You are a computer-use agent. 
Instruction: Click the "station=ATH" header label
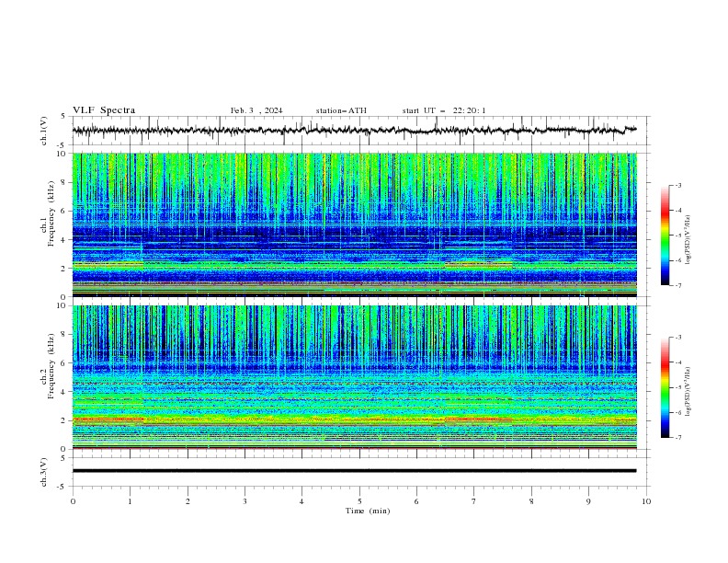click(x=341, y=110)
